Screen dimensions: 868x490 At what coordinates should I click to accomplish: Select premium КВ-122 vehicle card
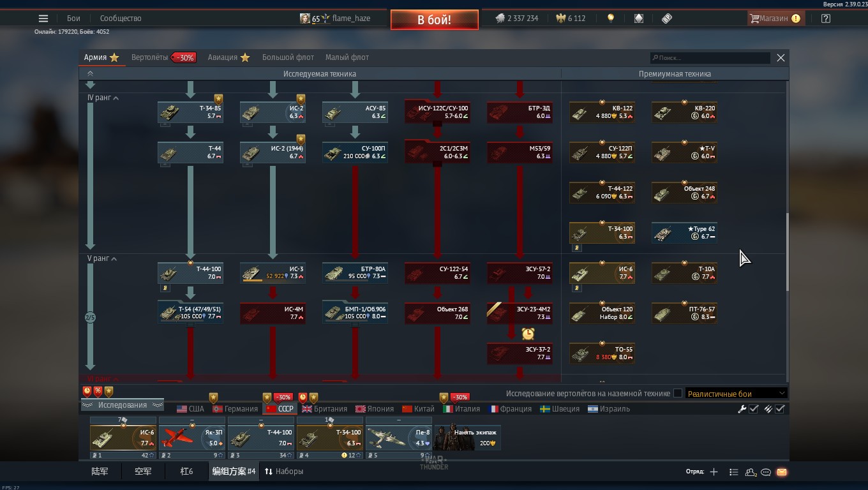[x=602, y=112]
